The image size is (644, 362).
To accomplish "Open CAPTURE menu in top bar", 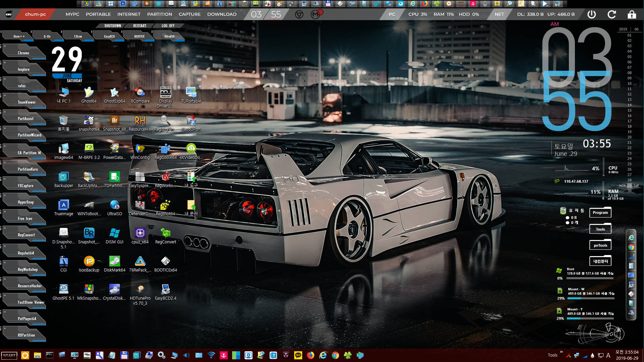I will [190, 14].
